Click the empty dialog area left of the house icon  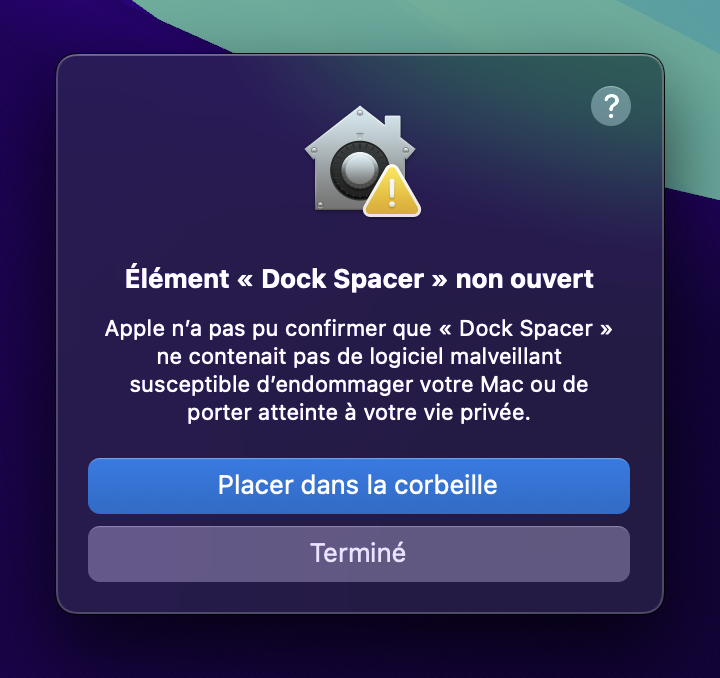click(x=180, y=160)
